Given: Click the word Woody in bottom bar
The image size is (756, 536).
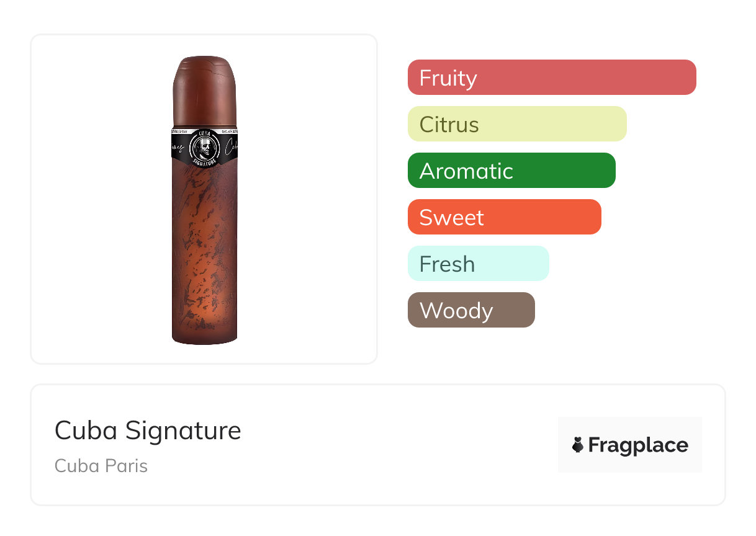Looking at the screenshot, I should point(456,311).
